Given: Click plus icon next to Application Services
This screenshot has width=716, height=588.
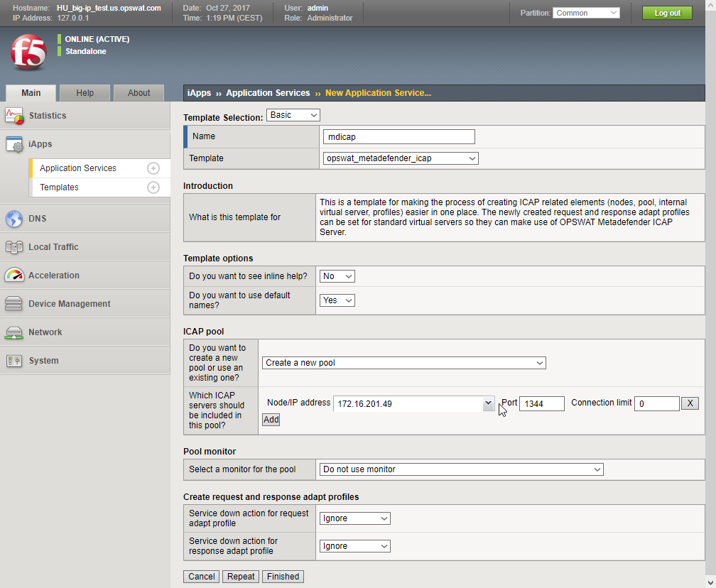Looking at the screenshot, I should click(153, 168).
